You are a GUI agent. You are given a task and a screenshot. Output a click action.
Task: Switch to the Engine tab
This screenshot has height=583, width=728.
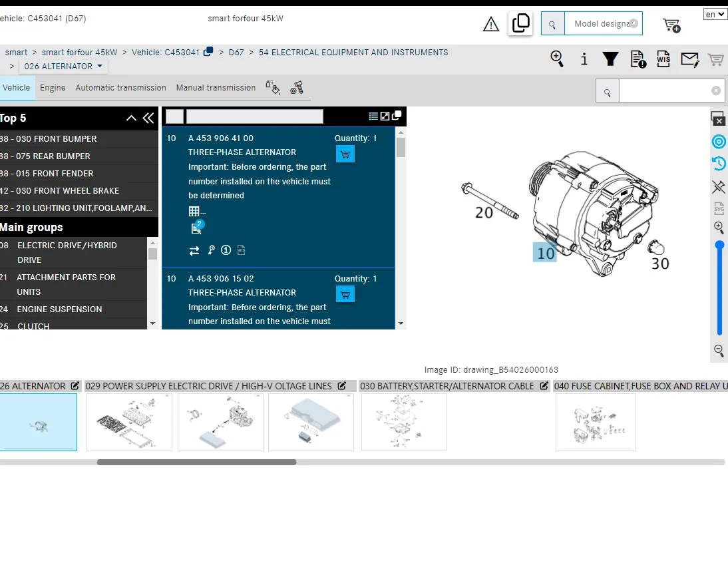point(53,88)
